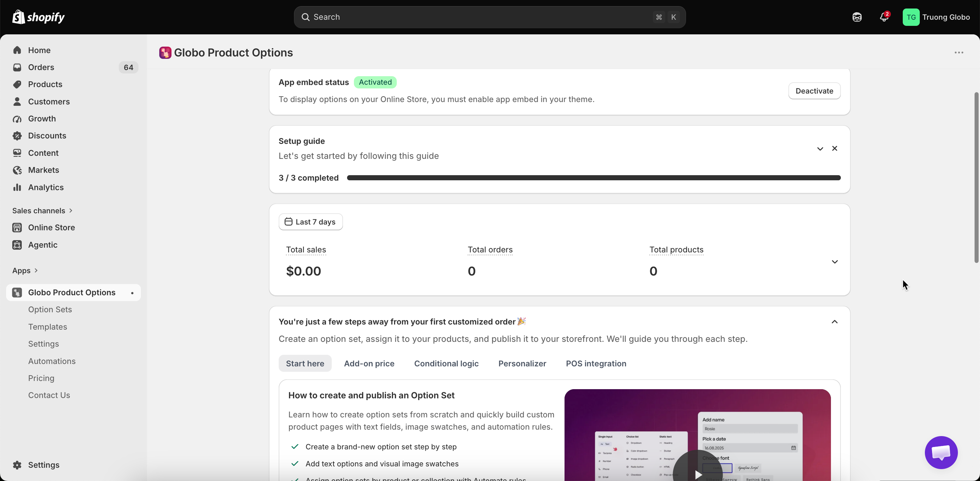
Task: Click the Shopify logo
Action: pos(38,17)
